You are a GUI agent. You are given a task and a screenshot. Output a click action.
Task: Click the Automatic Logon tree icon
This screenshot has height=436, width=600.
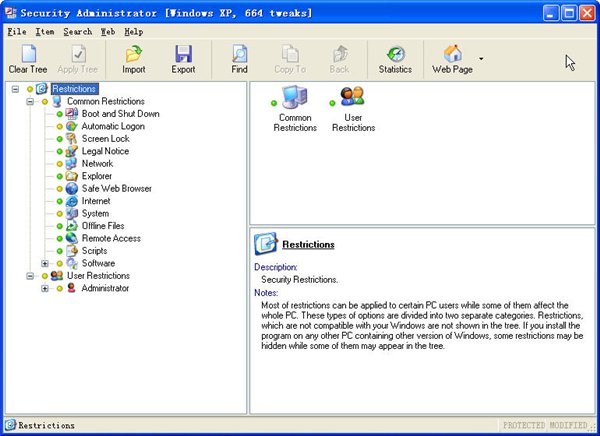(72, 126)
